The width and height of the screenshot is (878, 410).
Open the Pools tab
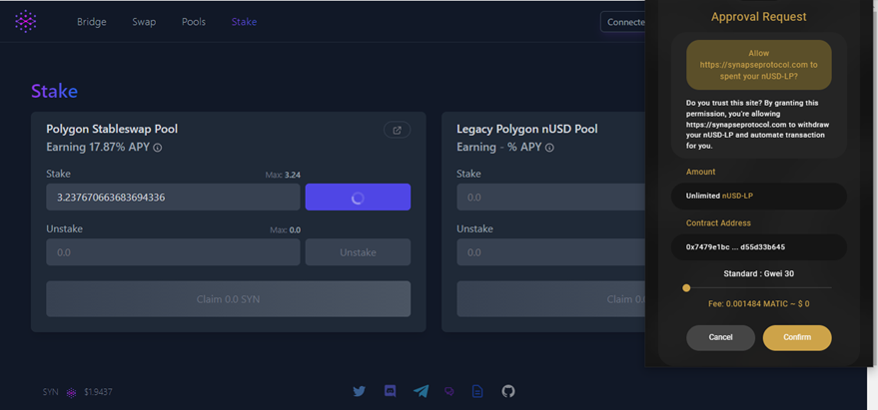[x=194, y=22]
